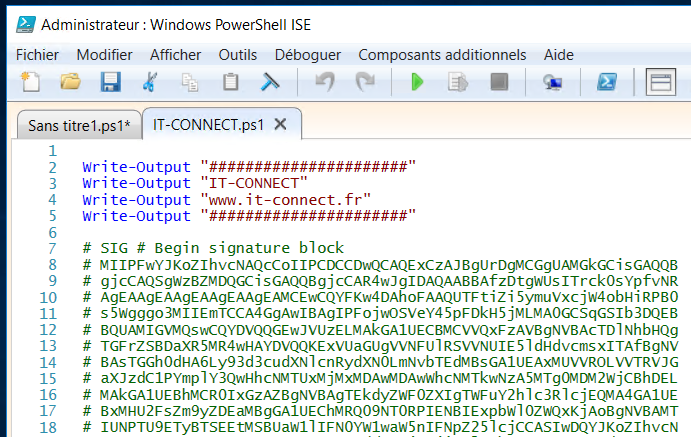This screenshot has width=691, height=437.
Task: Open the Afficher menu
Action: click(x=175, y=55)
